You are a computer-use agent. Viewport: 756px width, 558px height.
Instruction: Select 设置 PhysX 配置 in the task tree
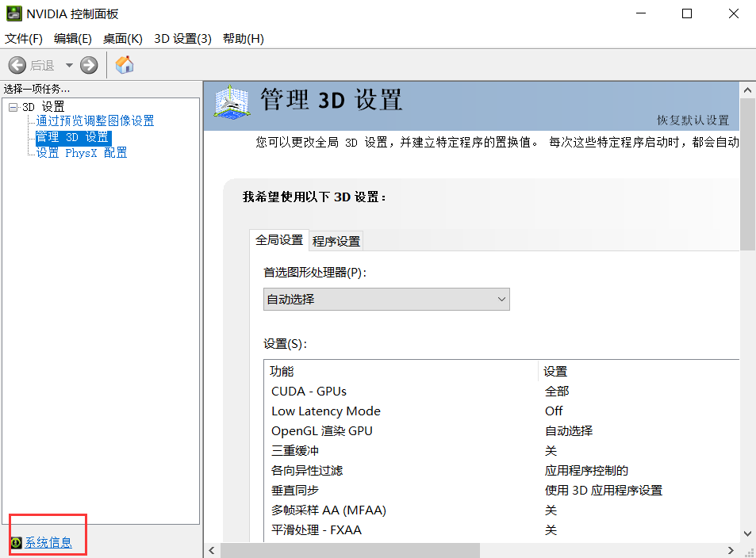pyautogui.click(x=82, y=153)
